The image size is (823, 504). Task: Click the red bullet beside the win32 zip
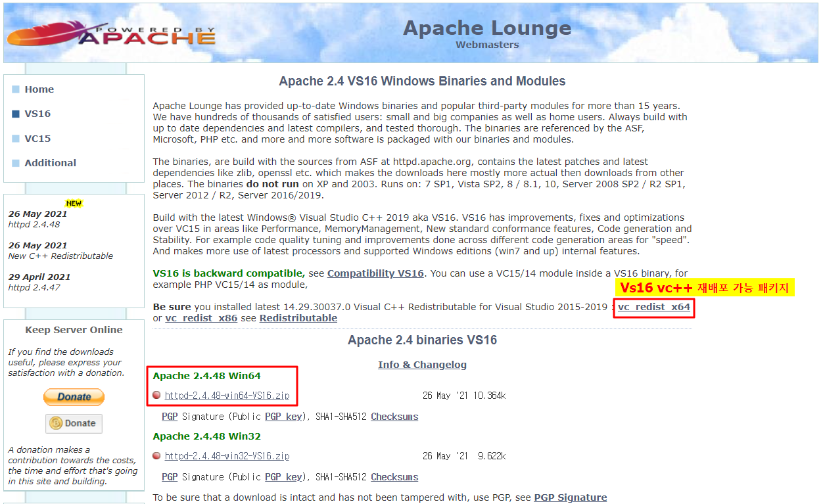pos(156,456)
